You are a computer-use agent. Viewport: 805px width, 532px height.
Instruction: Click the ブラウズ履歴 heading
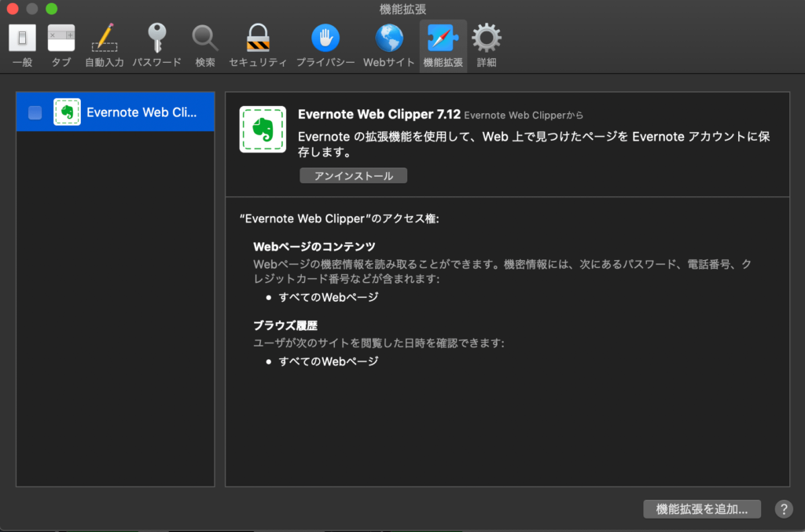(x=285, y=326)
